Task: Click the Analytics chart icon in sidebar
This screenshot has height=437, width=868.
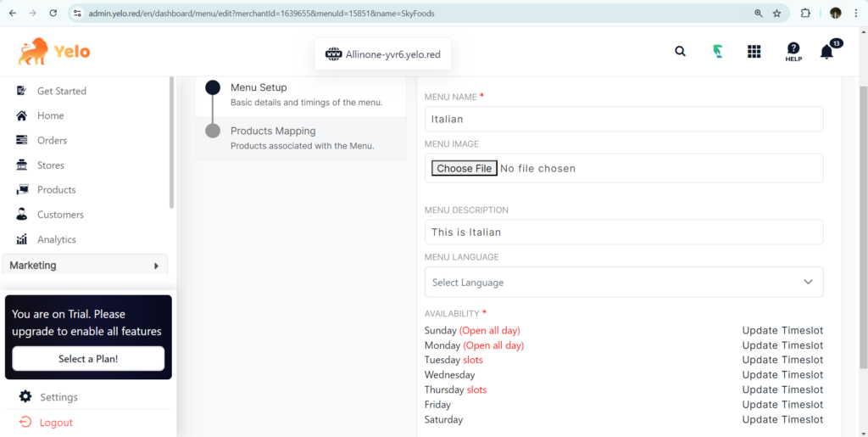Action: point(21,239)
